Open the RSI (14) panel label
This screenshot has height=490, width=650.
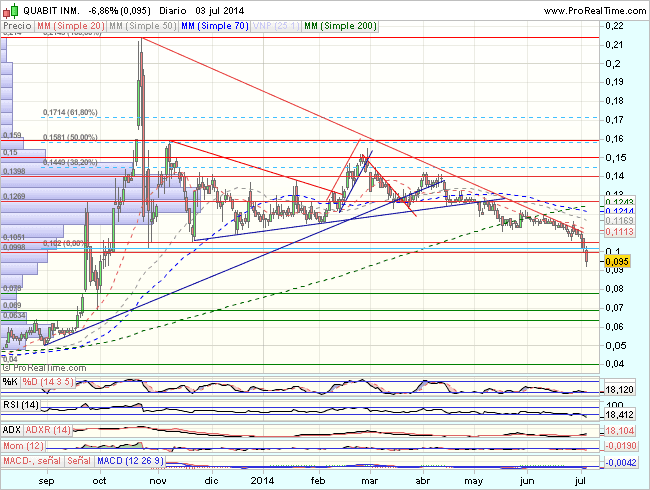[18, 405]
